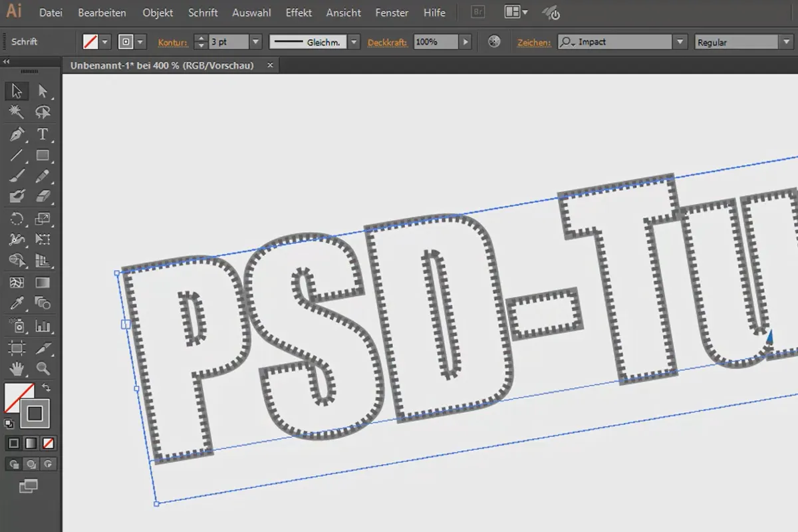Screen dimensions: 798x532
Task: Open the Gleichm. stroke profile dropdown
Action: pyautogui.click(x=354, y=42)
